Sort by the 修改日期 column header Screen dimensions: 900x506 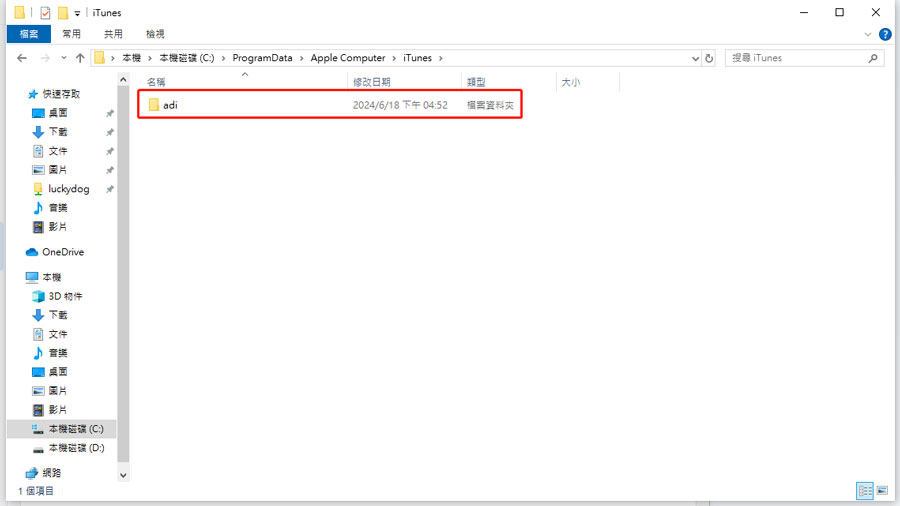point(372,82)
